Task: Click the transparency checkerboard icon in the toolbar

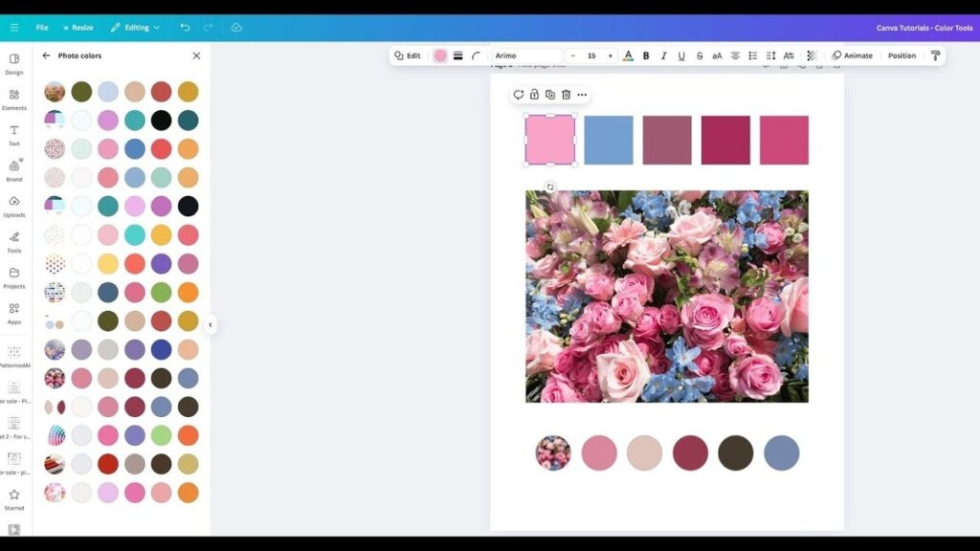Action: click(x=810, y=55)
